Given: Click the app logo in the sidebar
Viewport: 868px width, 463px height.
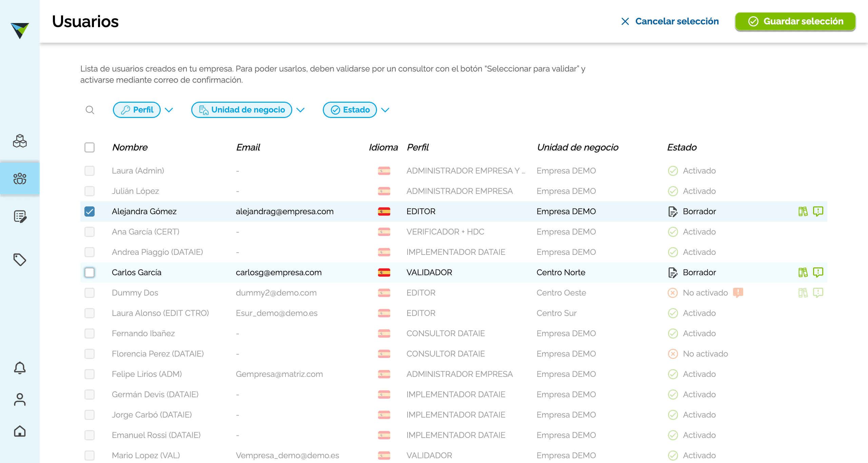Looking at the screenshot, I should point(20,31).
